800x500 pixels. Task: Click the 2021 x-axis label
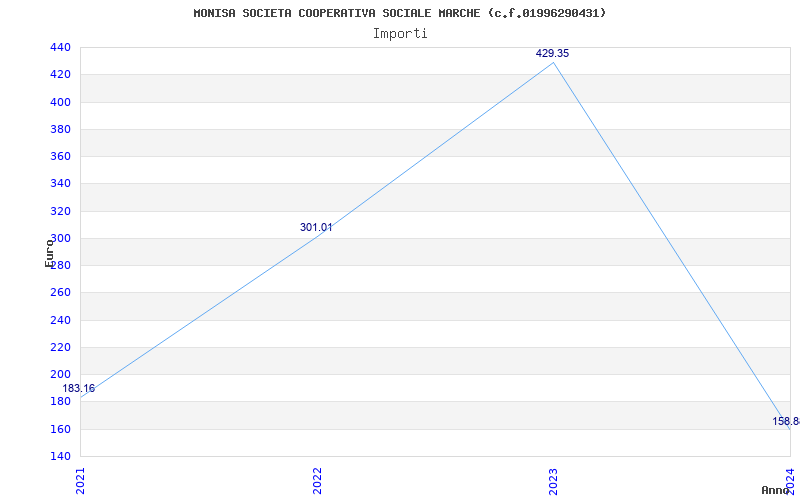pos(81,479)
